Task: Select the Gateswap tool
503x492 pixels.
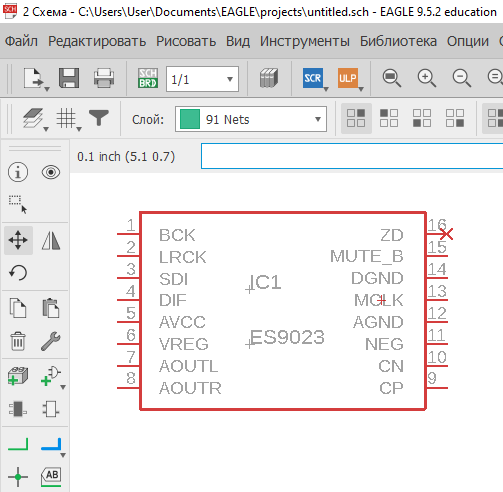Action: pos(51,409)
